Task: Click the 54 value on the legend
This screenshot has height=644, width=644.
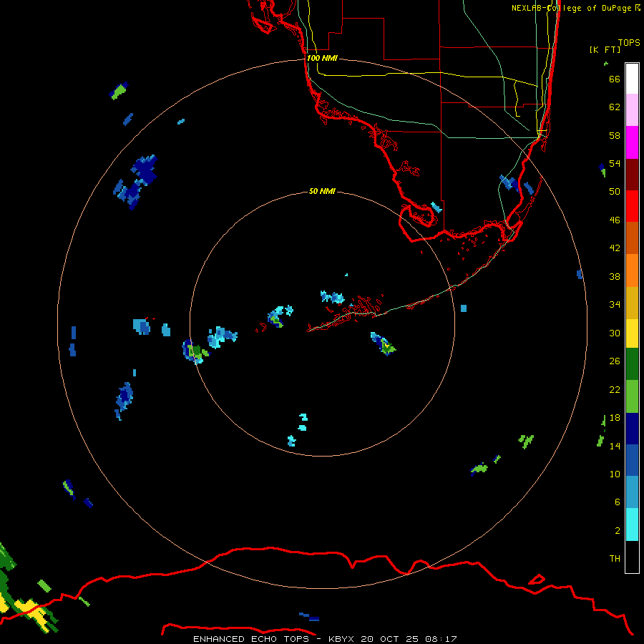Action: [x=615, y=163]
